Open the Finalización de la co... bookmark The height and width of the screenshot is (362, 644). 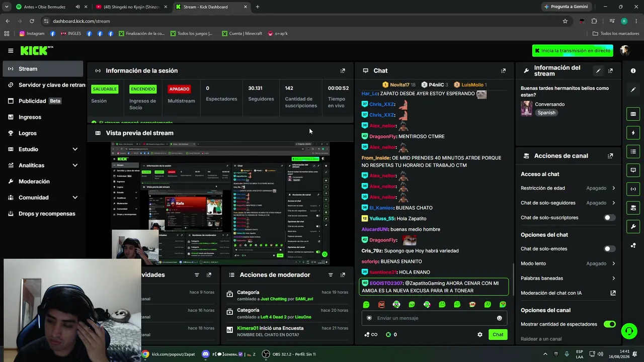point(142,34)
